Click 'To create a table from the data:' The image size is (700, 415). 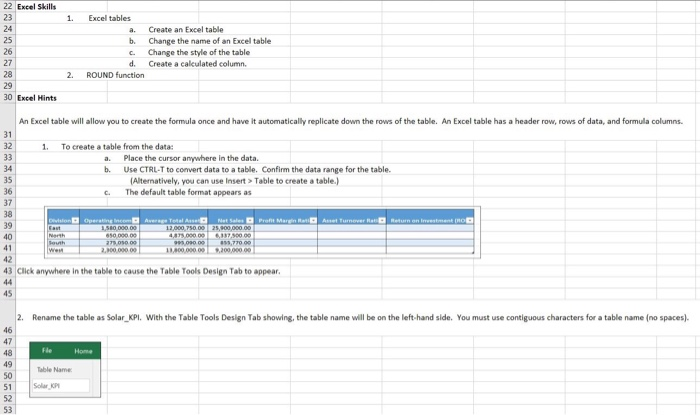coord(117,147)
